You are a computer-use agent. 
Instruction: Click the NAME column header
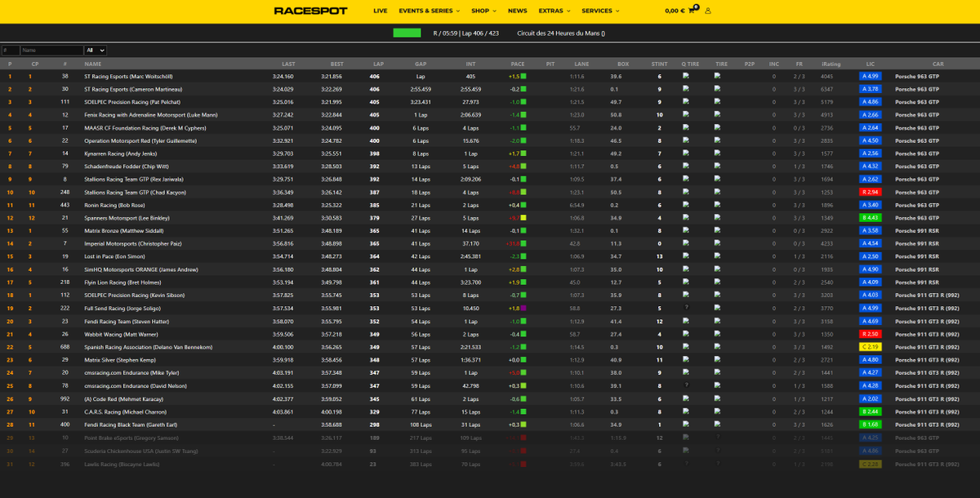(93, 64)
